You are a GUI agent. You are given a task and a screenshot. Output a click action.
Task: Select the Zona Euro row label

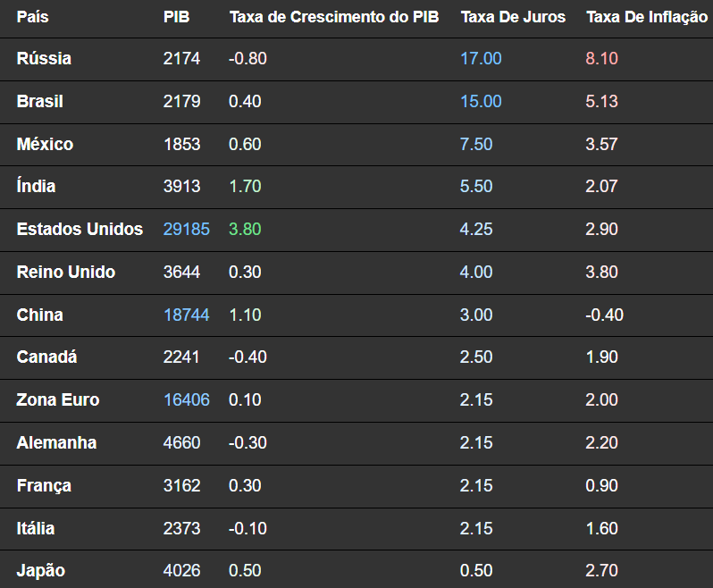click(58, 400)
